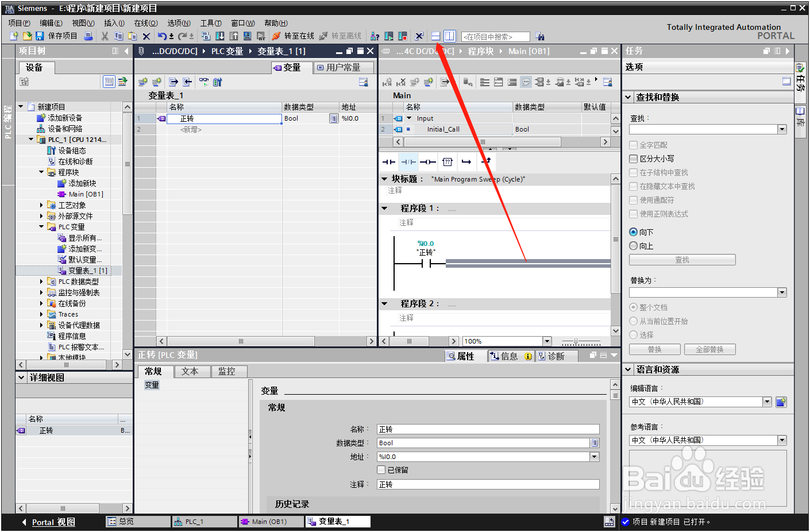Click the Start CPU icon

(x=389, y=36)
